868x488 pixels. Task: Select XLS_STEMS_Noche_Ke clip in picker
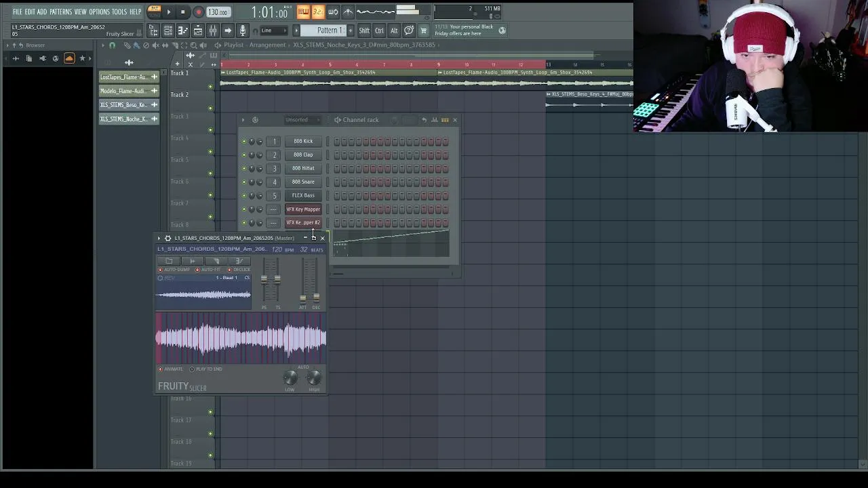(x=128, y=119)
